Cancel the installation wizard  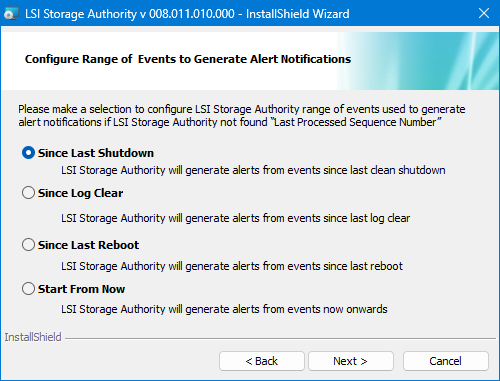446,361
